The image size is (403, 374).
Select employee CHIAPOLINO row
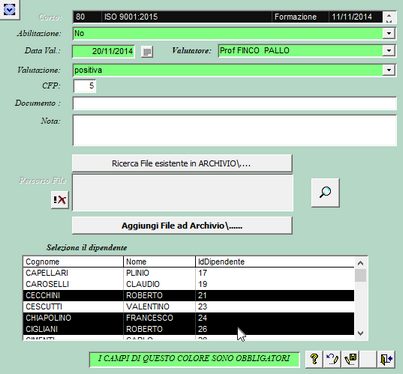tap(188, 318)
